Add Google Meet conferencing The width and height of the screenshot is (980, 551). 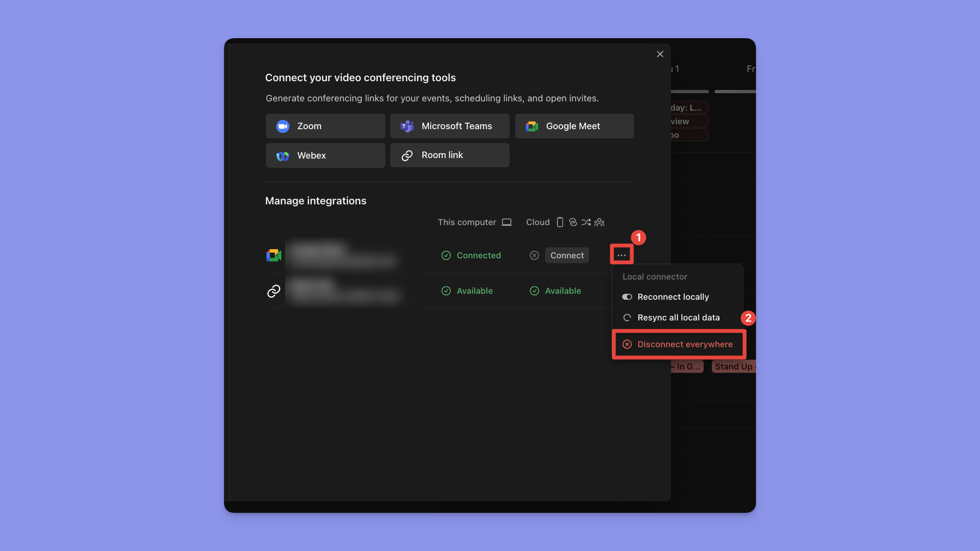(574, 126)
